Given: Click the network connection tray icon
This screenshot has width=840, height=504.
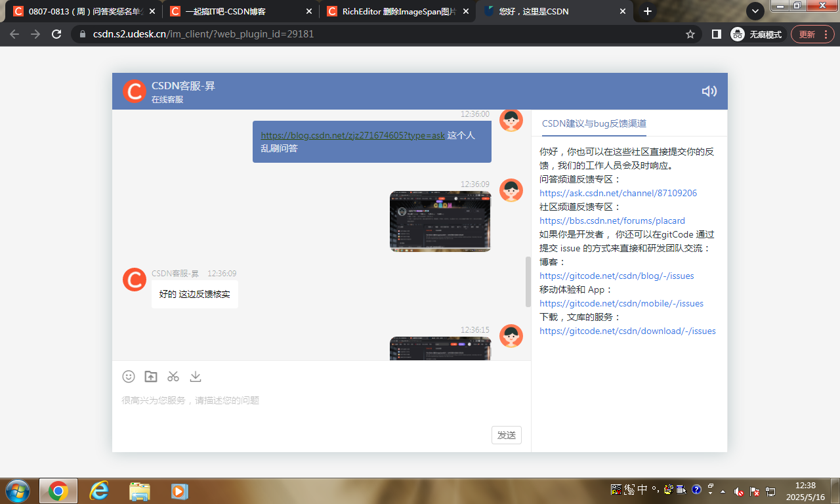Looking at the screenshot, I should (770, 491).
